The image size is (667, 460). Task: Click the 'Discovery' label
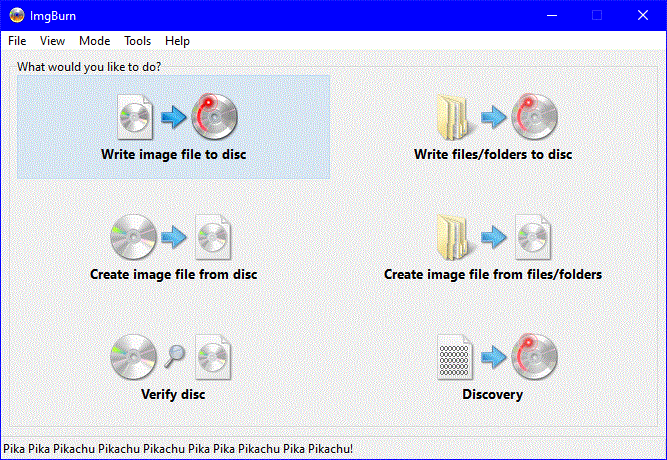(x=493, y=394)
